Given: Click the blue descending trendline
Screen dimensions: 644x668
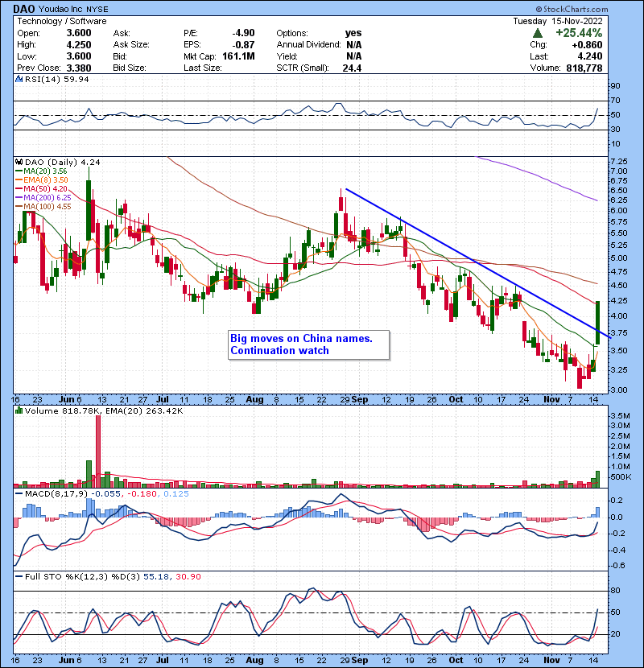Looking at the screenshot, I should click(478, 264).
